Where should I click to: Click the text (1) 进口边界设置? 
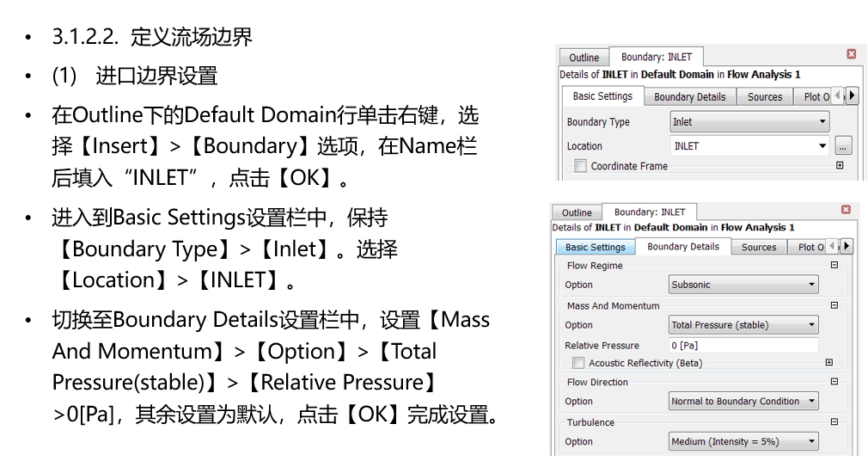[135, 76]
